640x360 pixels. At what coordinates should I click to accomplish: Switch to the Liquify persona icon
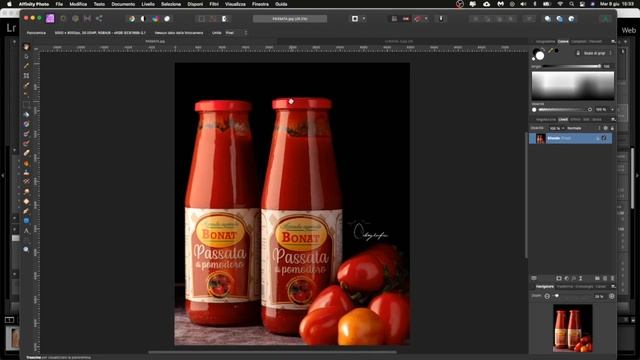coord(63,18)
